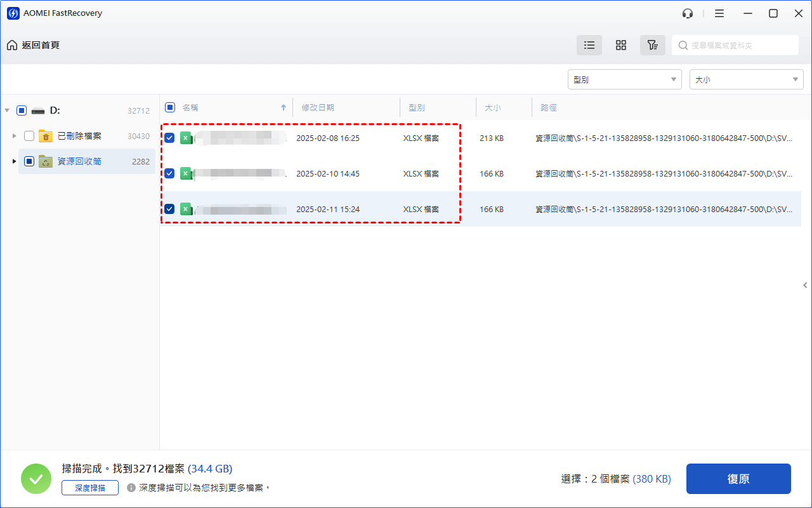Open the 型別 filter dropdown

tap(624, 79)
